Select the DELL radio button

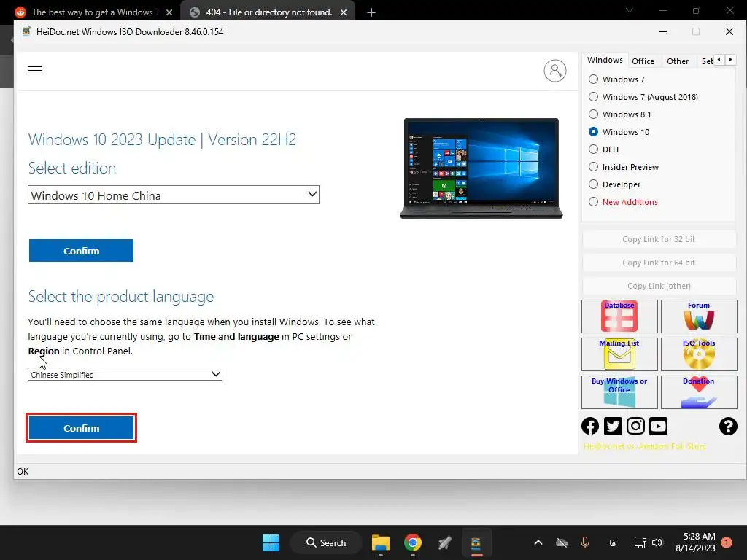point(593,149)
